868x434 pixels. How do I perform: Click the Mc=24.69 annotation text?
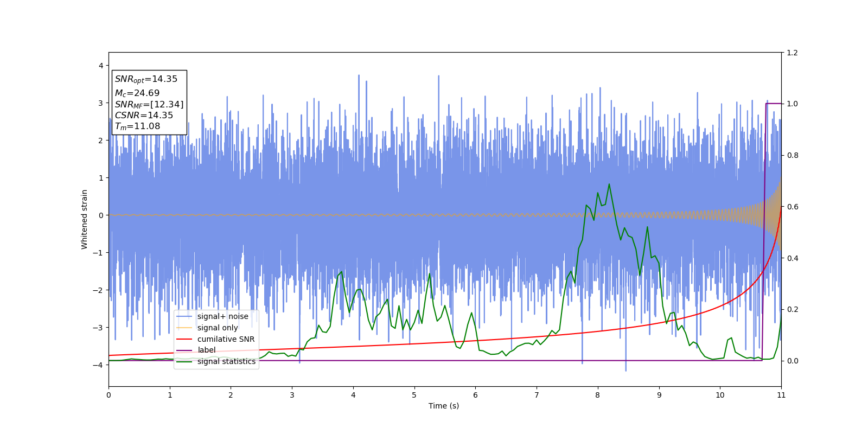137,93
